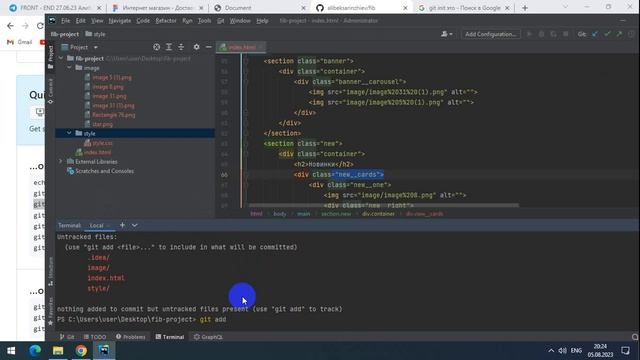Click the Collapse All icon in Project panel
The height and width of the screenshot is (360, 640).
coord(181,47)
